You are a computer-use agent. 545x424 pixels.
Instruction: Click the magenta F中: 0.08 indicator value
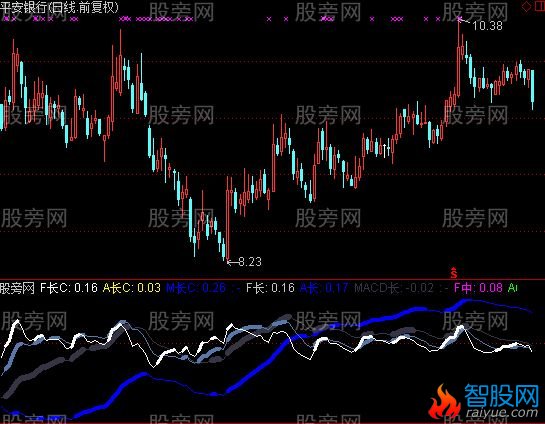pyautogui.click(x=478, y=288)
